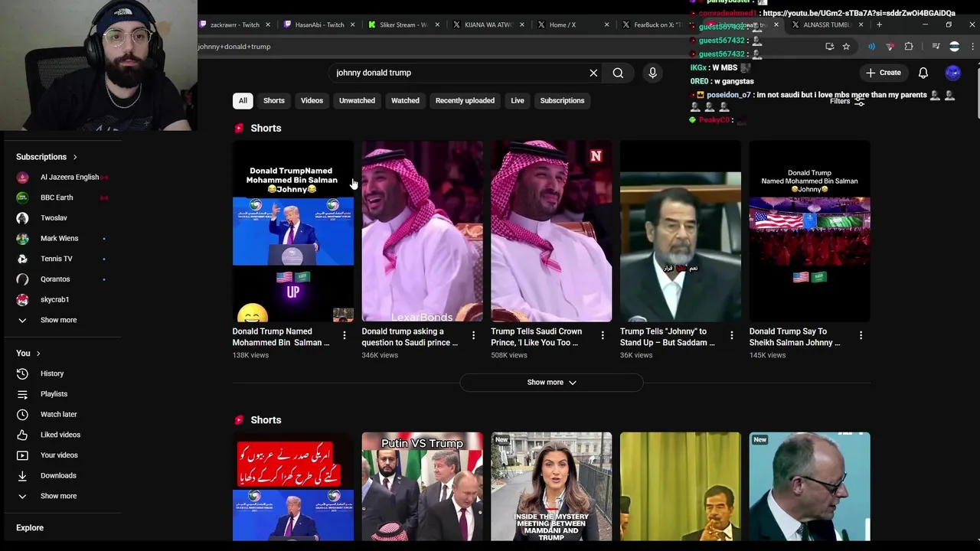Image resolution: width=980 pixels, height=551 pixels.
Task: Click the search field with johnny donald trump
Action: click(x=459, y=73)
